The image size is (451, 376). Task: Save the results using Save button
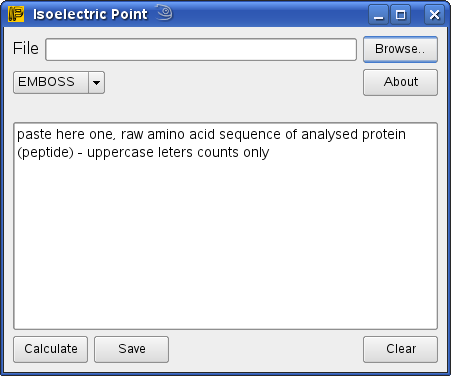pos(132,349)
